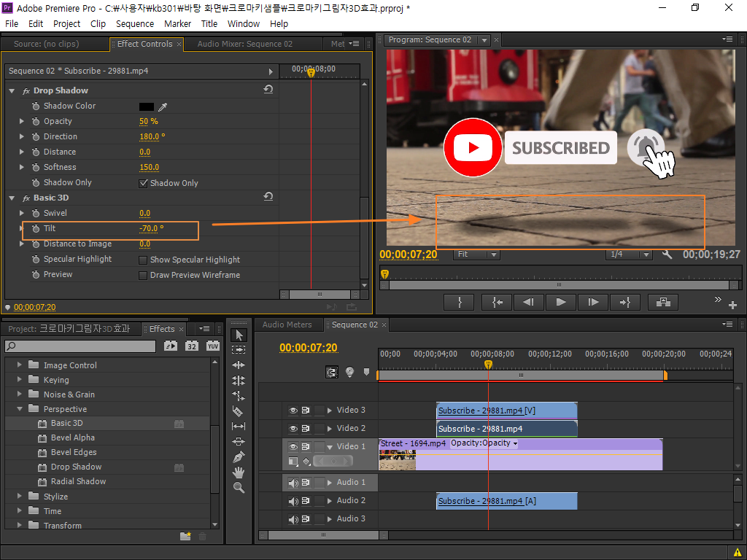Click the black Shadow Color swatch
The image size is (747, 560).
[146, 106]
